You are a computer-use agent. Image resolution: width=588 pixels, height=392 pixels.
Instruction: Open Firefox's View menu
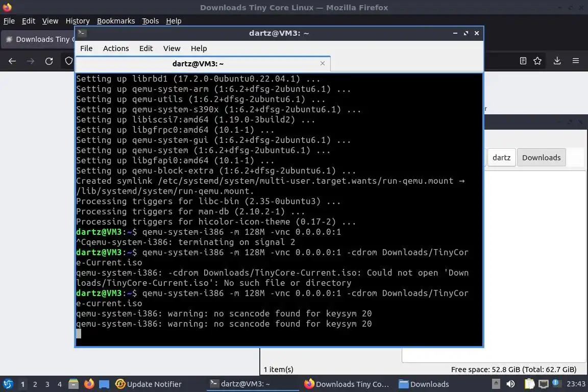tap(50, 21)
